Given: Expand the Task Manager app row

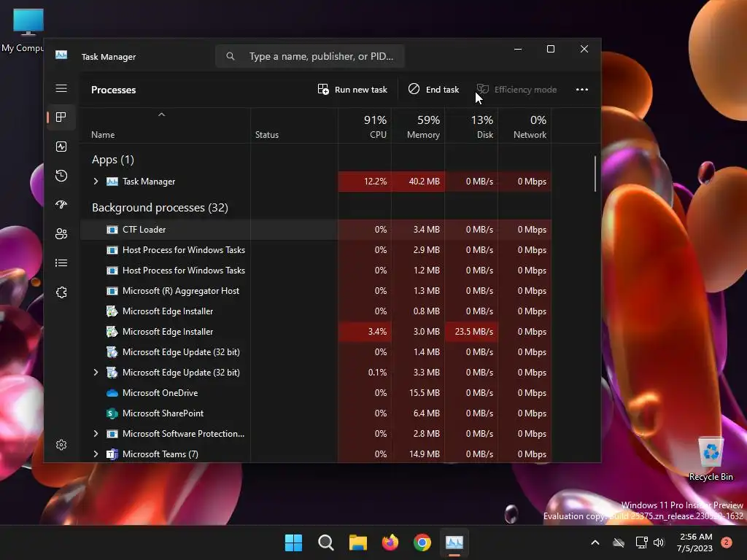Looking at the screenshot, I should (x=96, y=182).
